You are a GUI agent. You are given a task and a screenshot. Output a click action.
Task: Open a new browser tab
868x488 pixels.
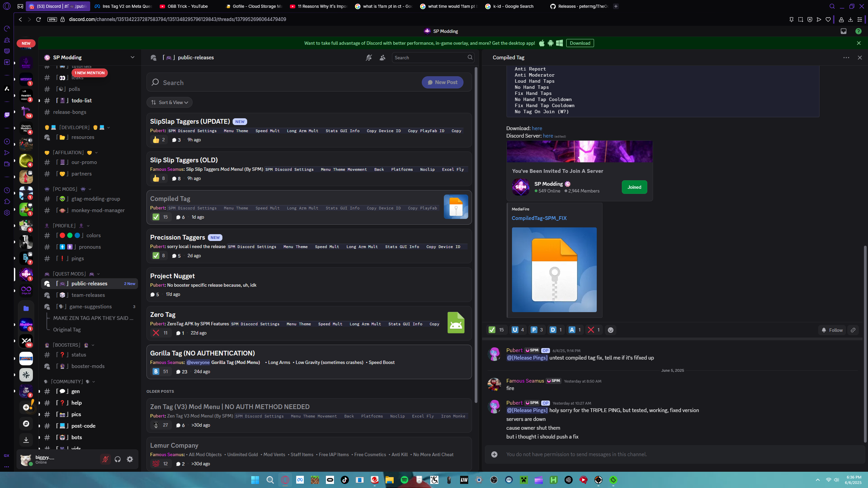[616, 6]
